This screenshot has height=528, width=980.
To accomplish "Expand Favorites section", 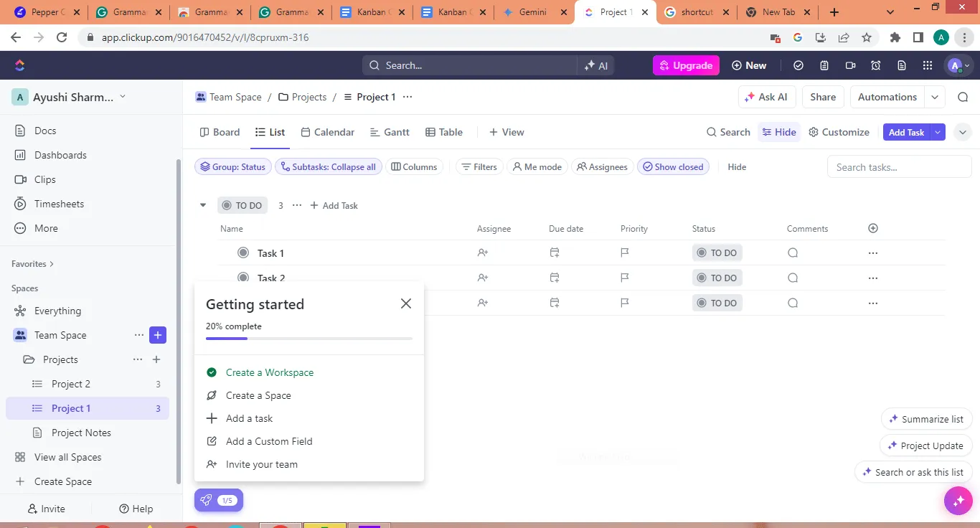I will [33, 264].
